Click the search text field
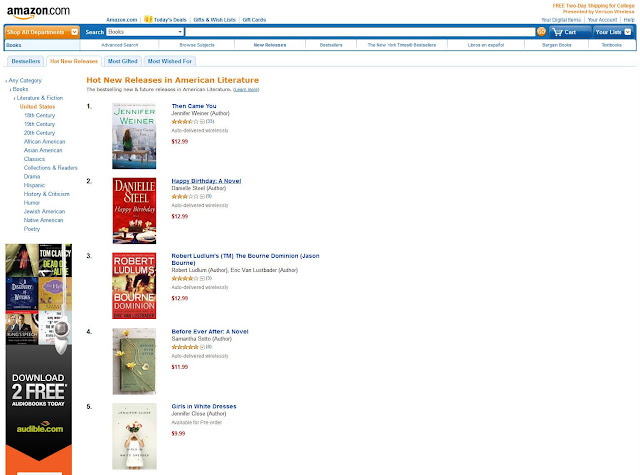 pyautogui.click(x=360, y=32)
